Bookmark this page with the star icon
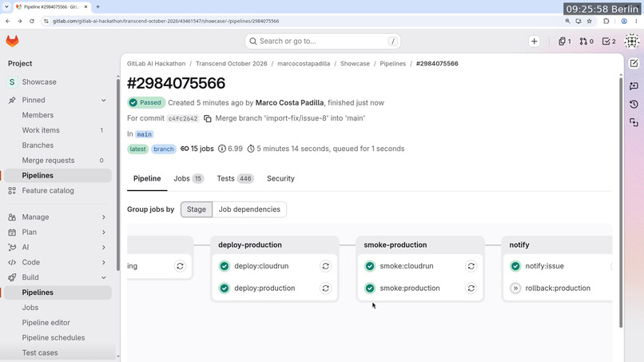This screenshot has width=644, height=362. point(590,21)
